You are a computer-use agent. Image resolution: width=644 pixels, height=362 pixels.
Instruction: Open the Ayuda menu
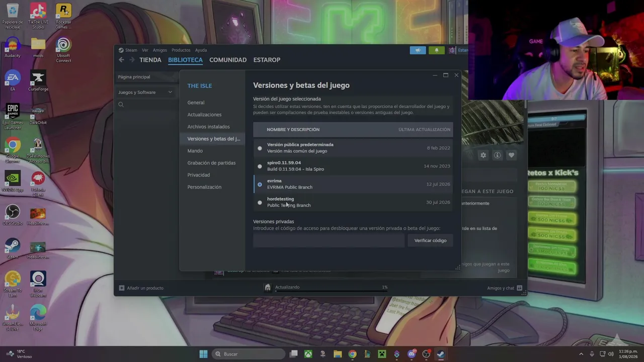click(201, 50)
